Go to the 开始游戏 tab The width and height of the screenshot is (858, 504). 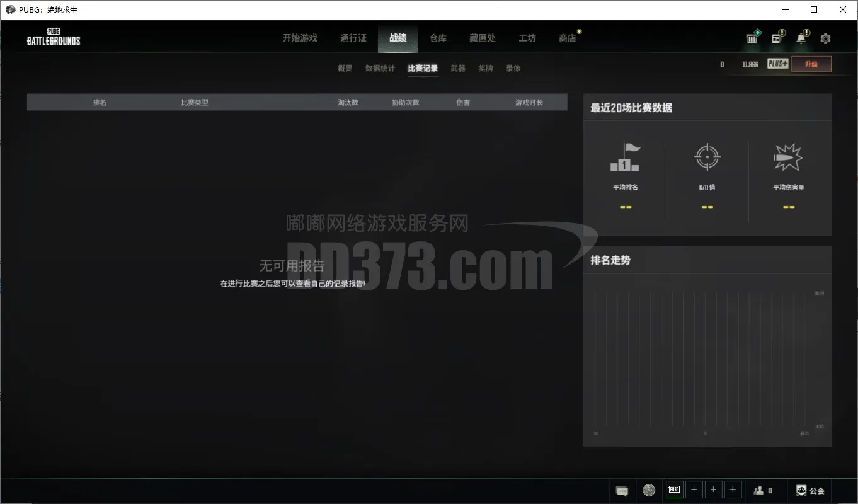pyautogui.click(x=300, y=38)
